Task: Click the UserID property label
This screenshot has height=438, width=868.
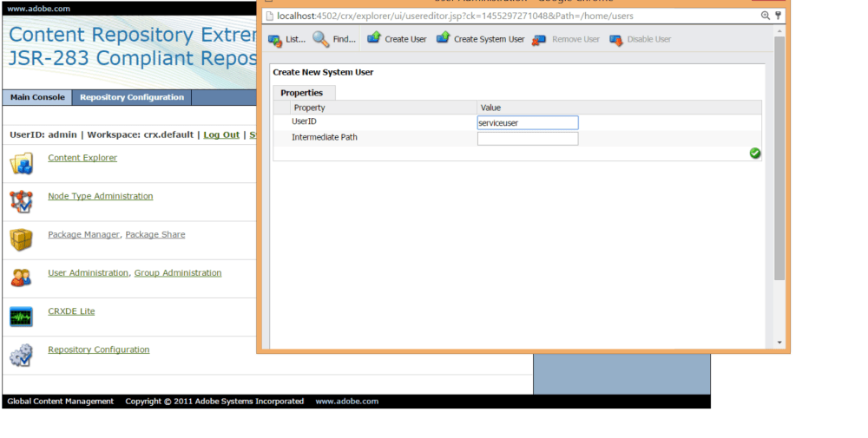Action: [304, 121]
